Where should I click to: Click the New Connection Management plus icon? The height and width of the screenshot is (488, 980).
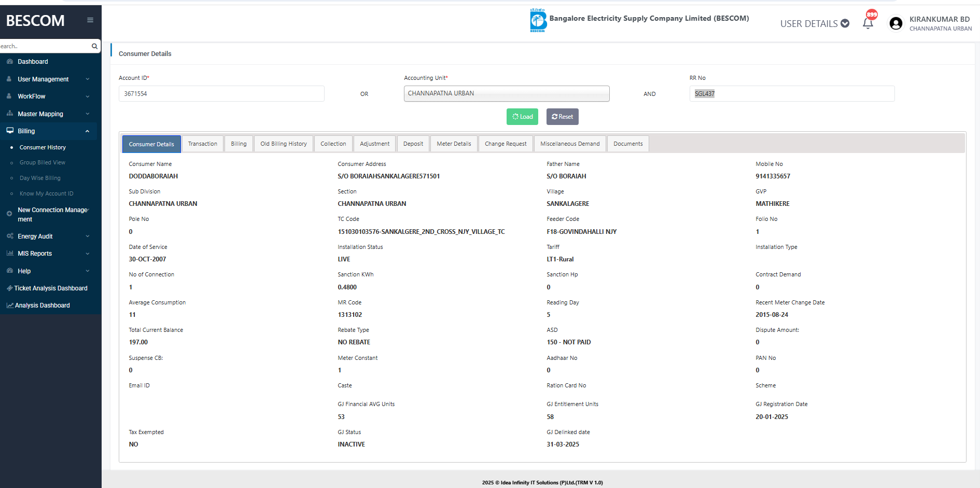tap(9, 214)
